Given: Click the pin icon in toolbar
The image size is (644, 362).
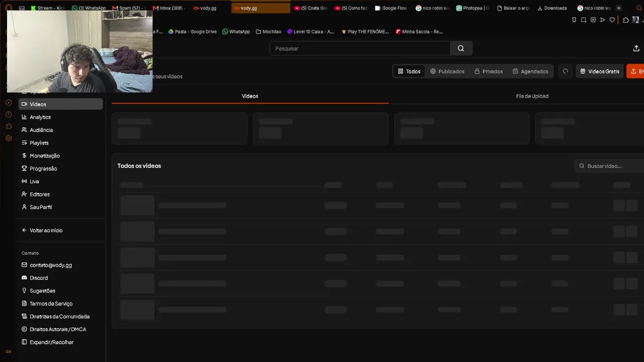Looking at the screenshot, I should (574, 20).
